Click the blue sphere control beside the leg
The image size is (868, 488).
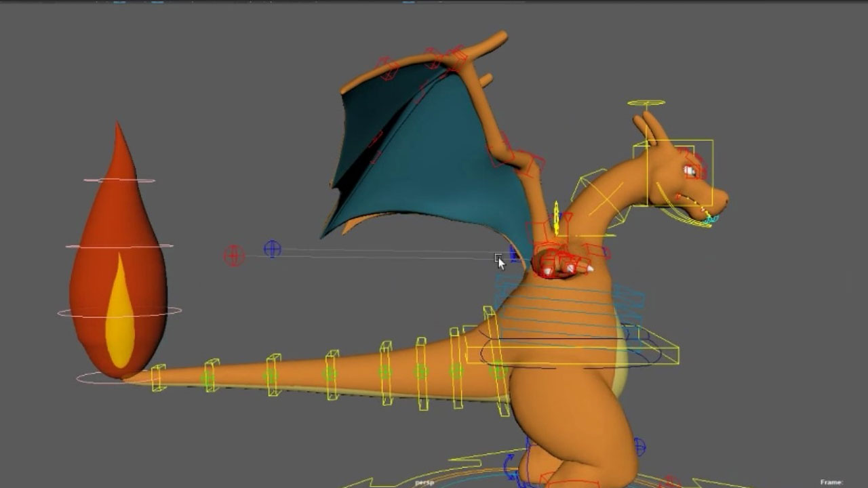[639, 447]
